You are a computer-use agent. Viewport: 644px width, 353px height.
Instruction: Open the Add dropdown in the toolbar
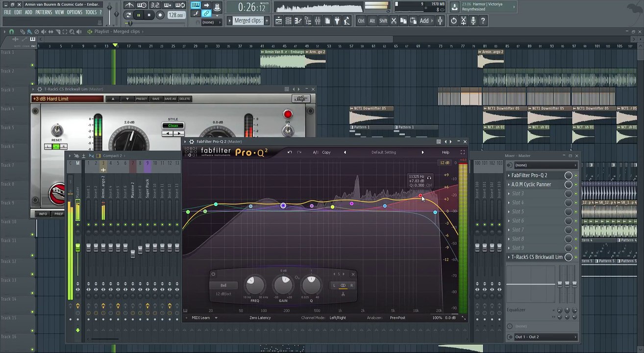(426, 21)
